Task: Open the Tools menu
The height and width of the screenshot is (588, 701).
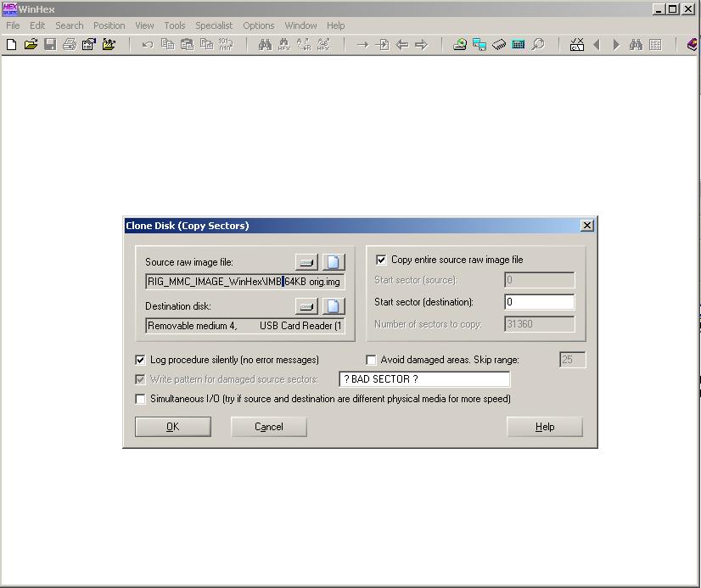Action: (x=174, y=25)
